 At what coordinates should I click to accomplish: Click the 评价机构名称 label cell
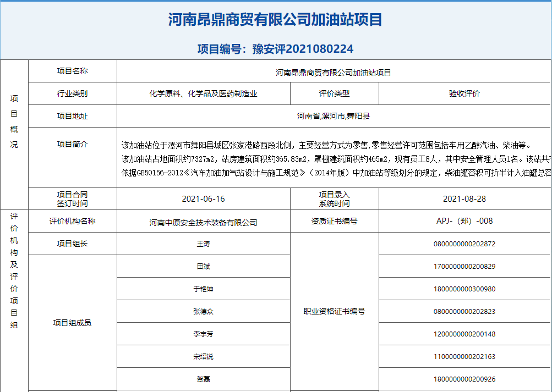click(x=73, y=221)
